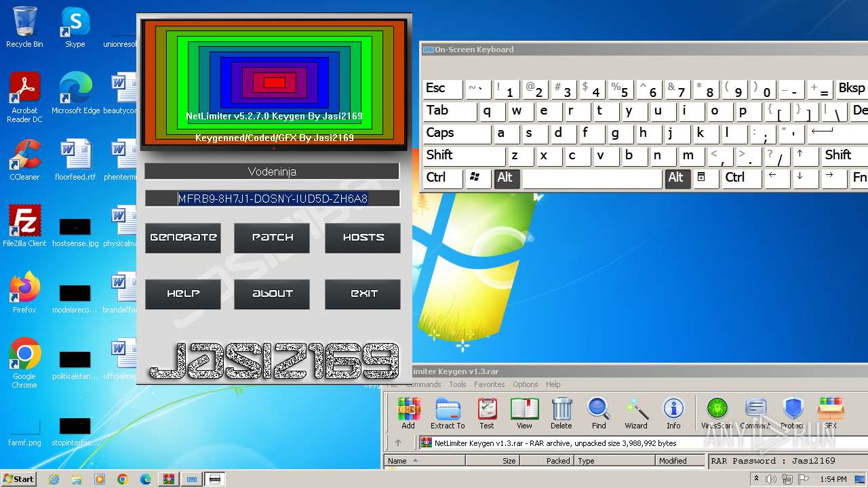
Task: Open the Options menu in WinRAR
Action: point(525,384)
